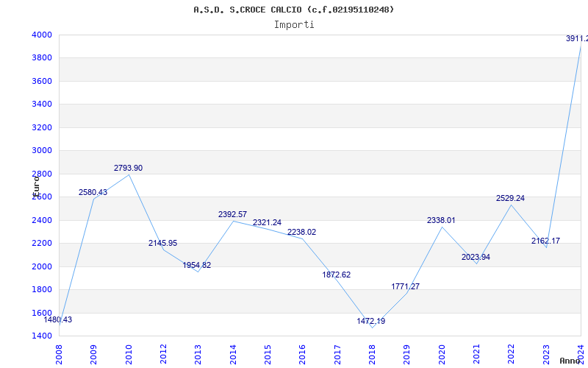Click the 2800 y-axis tick label
The height and width of the screenshot is (368, 588).
[42, 174]
